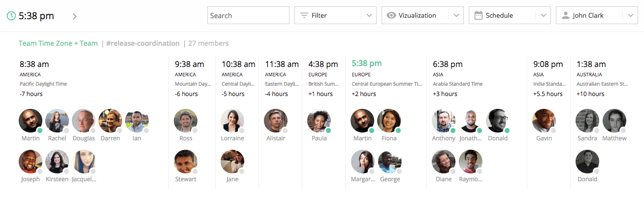Open Anthony's avatar

click(444, 121)
